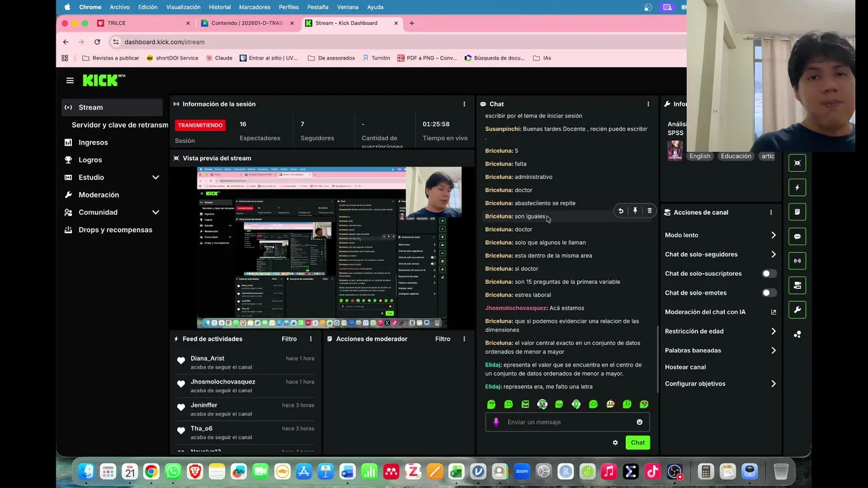Click lightning bolt icon in right sidebar
The width and height of the screenshot is (868, 488).
click(x=797, y=187)
